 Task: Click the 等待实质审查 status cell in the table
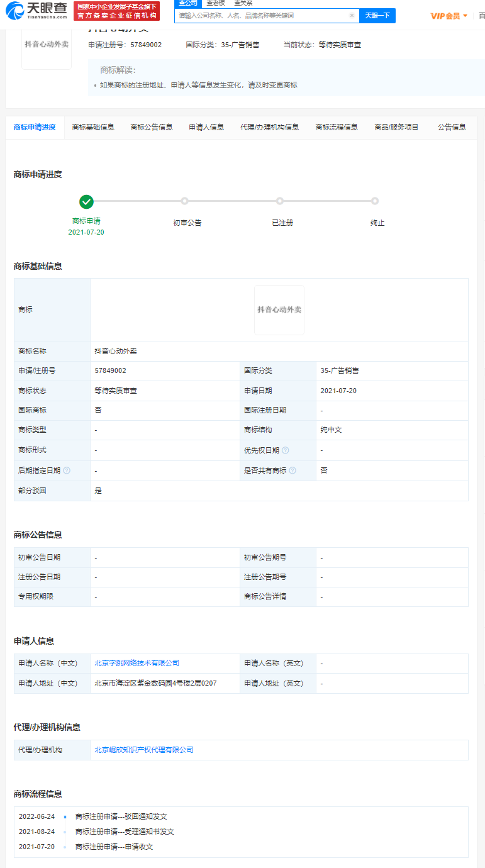pos(165,391)
